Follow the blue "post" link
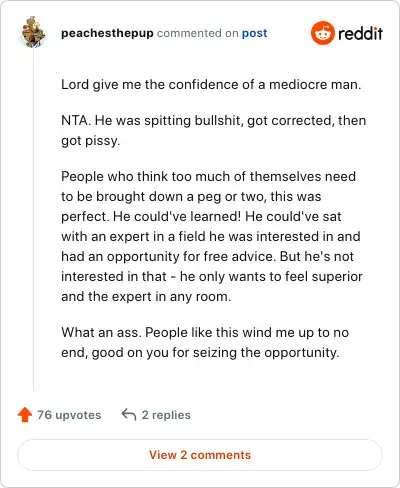 254,33
